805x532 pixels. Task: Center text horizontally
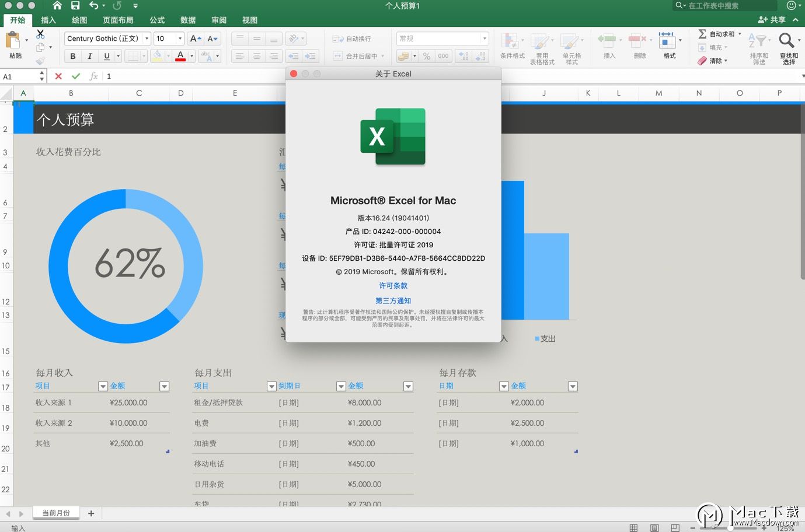(256, 56)
